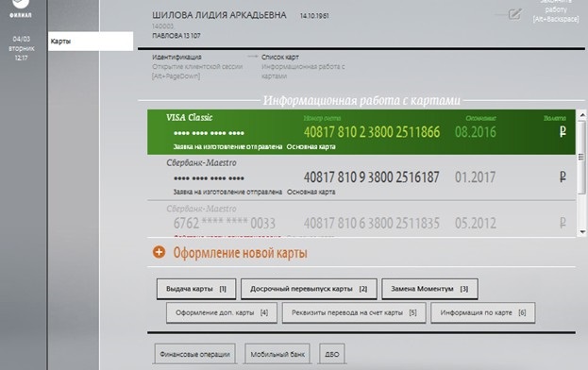Click Досрочный перевыпуск карты [2] button
Image resolution: width=588 pixels, height=370 pixels.
pos(309,289)
